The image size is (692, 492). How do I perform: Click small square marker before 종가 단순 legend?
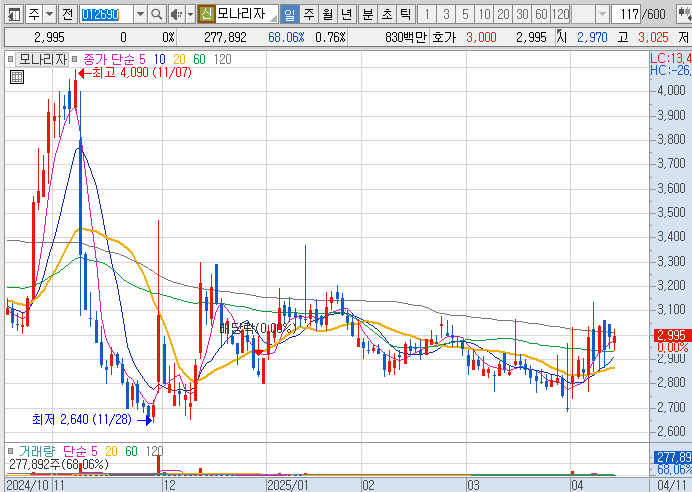coord(75,59)
